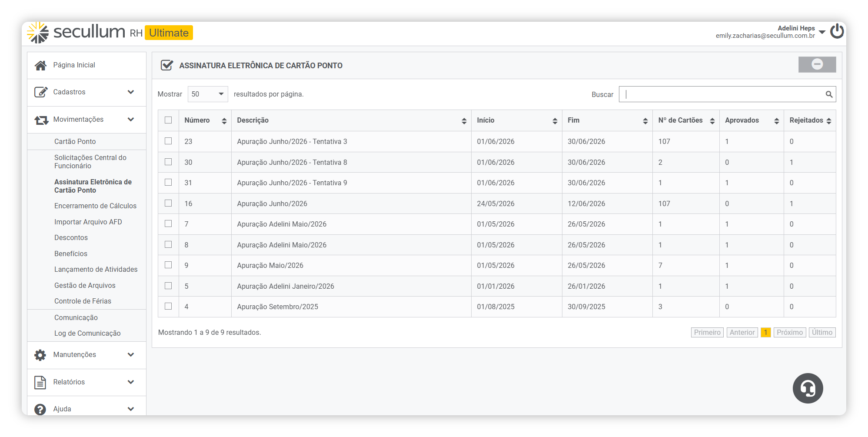The height and width of the screenshot is (437, 868).
Task: Open Cartão Ponto menu item
Action: coord(75,142)
